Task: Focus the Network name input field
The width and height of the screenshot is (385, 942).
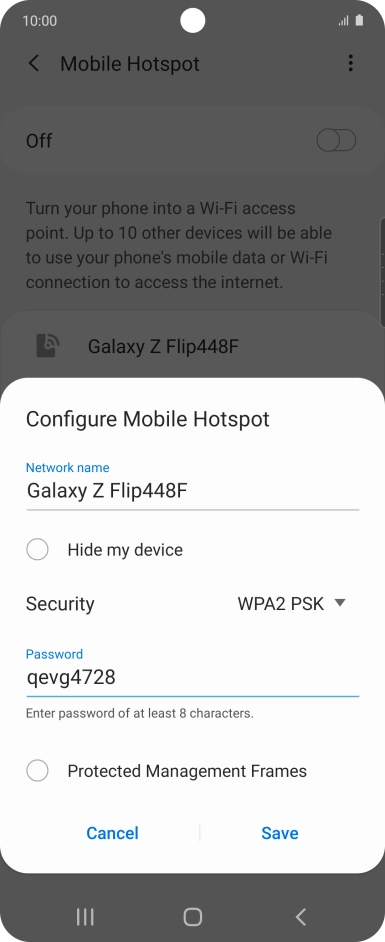Action: [x=192, y=491]
